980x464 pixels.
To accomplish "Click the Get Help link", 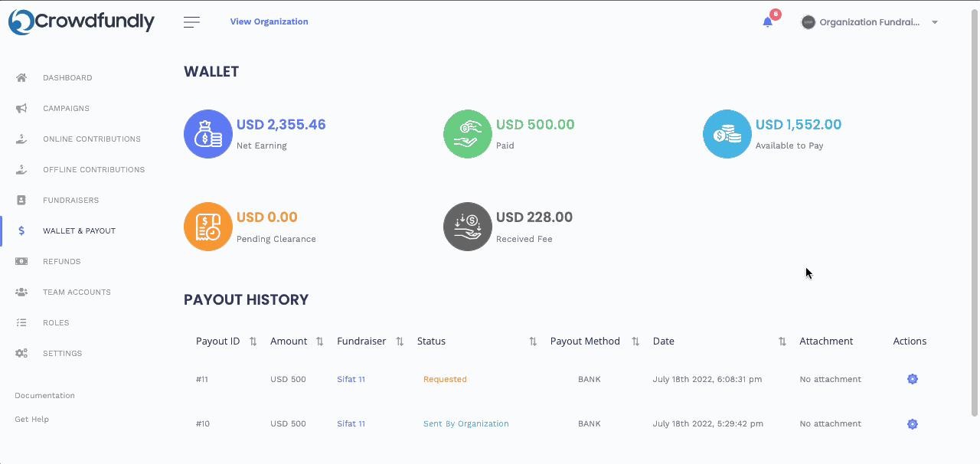I will point(31,420).
